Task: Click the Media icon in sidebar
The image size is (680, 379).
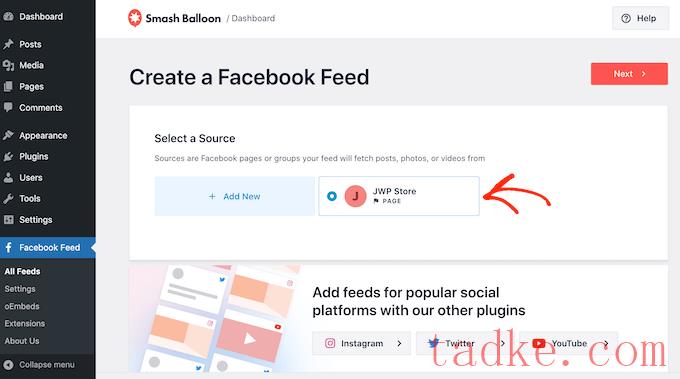Action: point(8,65)
